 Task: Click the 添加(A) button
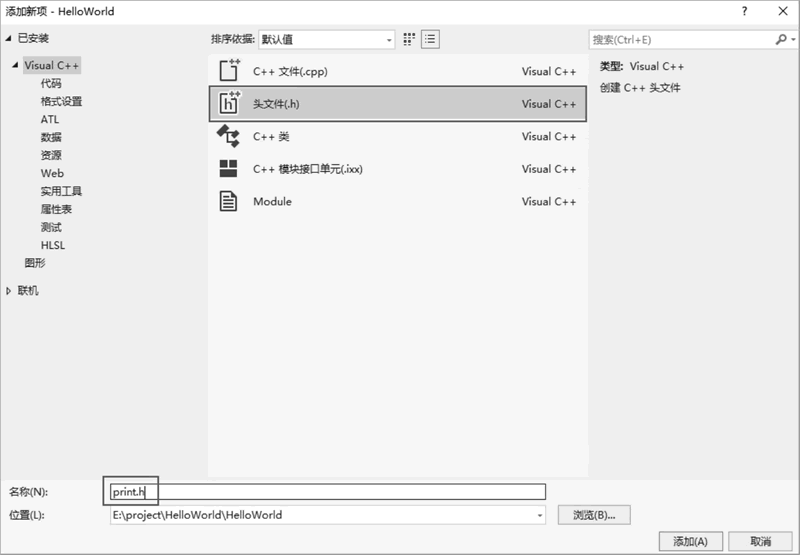pyautogui.click(x=690, y=541)
